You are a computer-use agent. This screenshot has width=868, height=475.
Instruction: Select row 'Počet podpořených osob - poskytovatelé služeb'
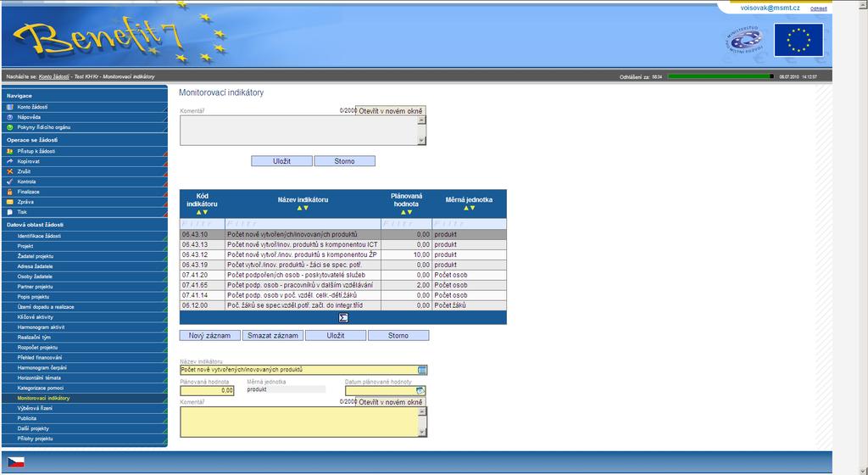[343, 275]
